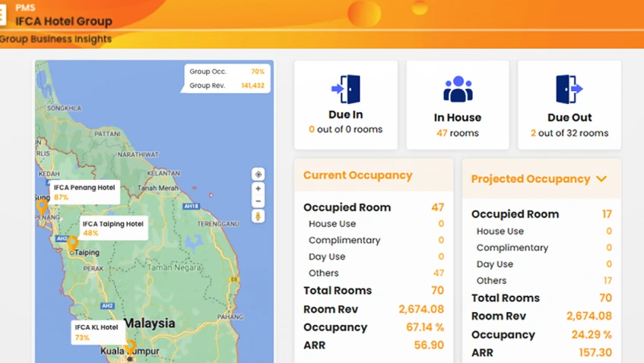Open the Due Out card
Screen dimensions: 644x363
click(569, 105)
